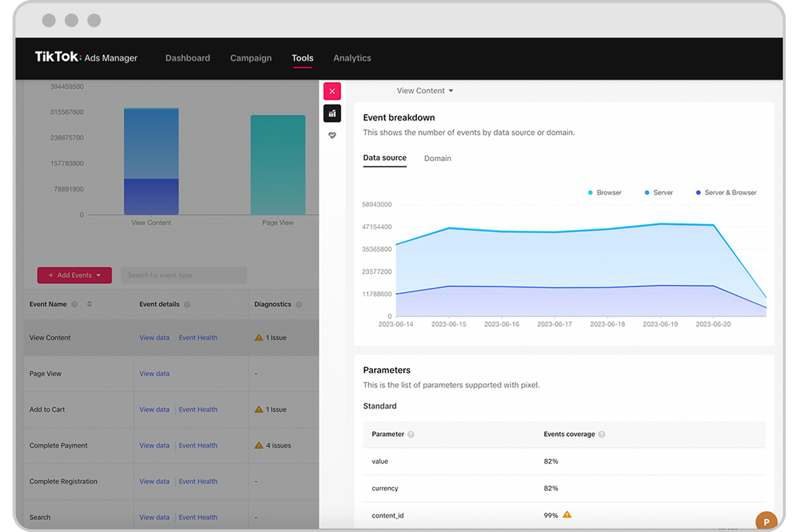Image resolution: width=798 pixels, height=532 pixels.
Task: Click the red close/X button on panel
Action: coord(332,90)
